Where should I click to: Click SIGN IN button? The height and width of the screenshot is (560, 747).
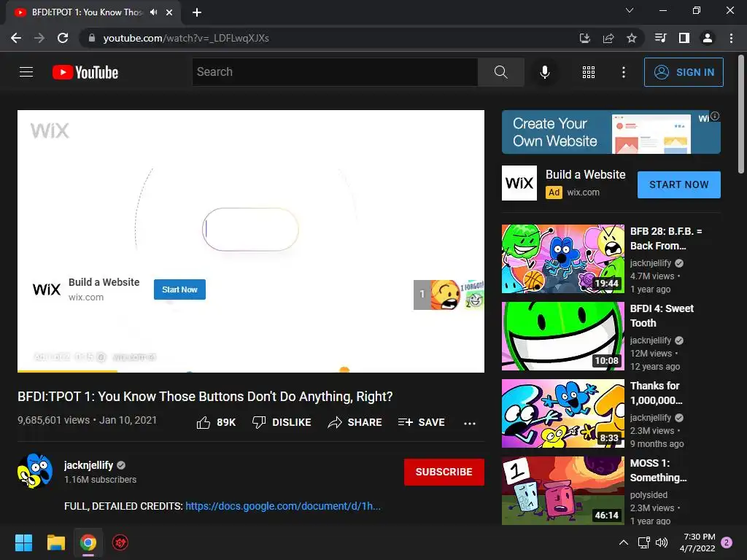click(684, 72)
